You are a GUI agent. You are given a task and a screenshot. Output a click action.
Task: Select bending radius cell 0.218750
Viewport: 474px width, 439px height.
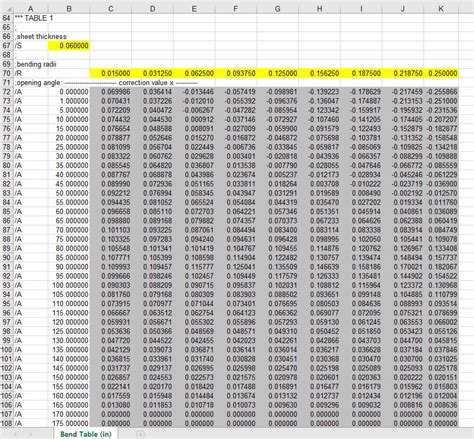403,73
